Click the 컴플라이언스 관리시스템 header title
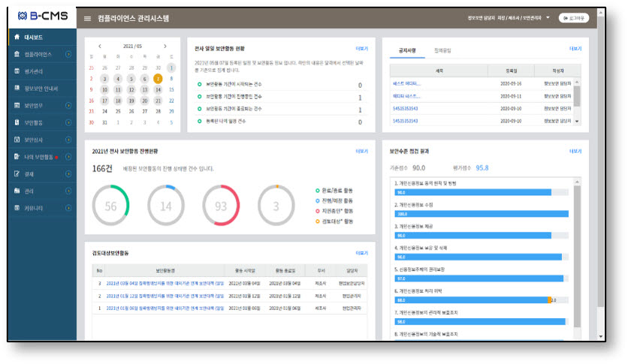 tap(134, 19)
